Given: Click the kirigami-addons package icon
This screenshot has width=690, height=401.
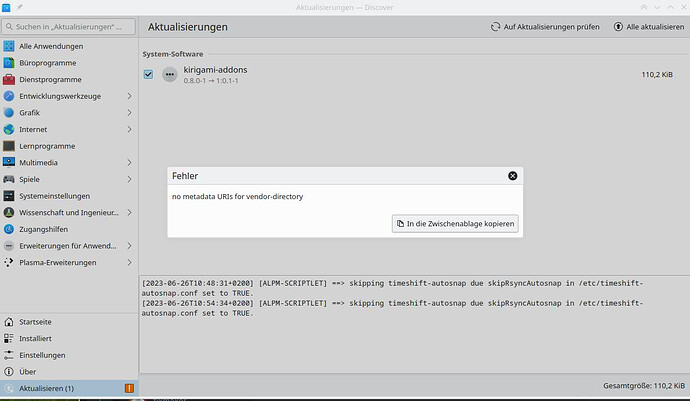Looking at the screenshot, I should (x=170, y=74).
